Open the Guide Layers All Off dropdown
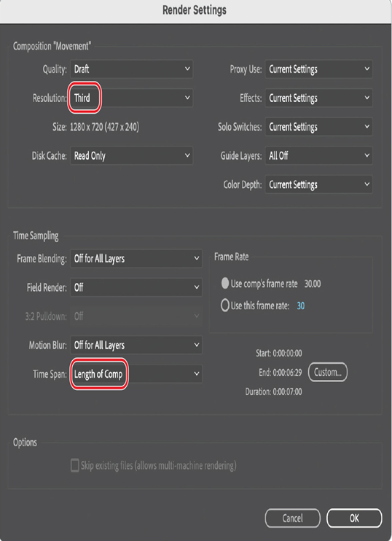 click(318, 155)
